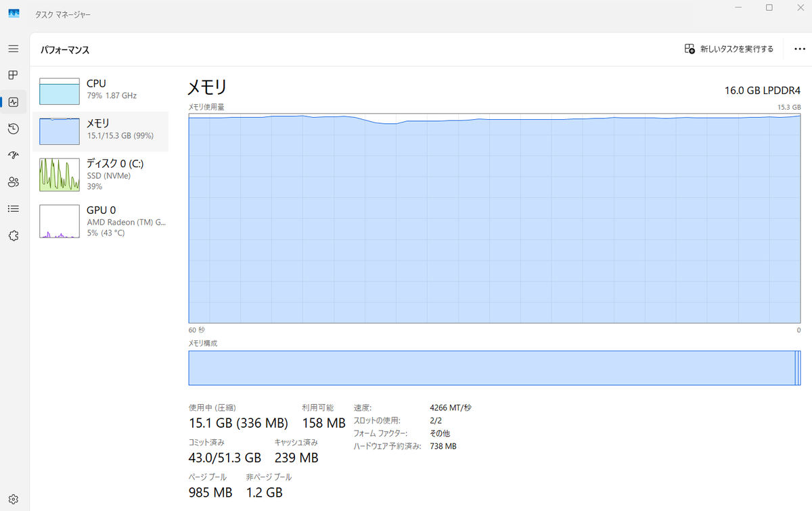This screenshot has width=812, height=511.
Task: Click the 4266 MT/秒 speed value
Action: [450, 407]
